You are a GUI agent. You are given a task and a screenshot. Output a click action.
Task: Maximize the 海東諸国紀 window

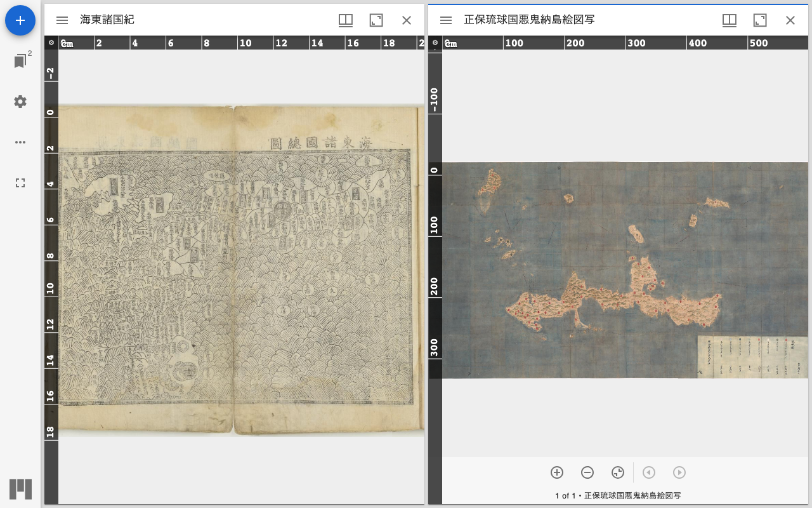tap(376, 20)
